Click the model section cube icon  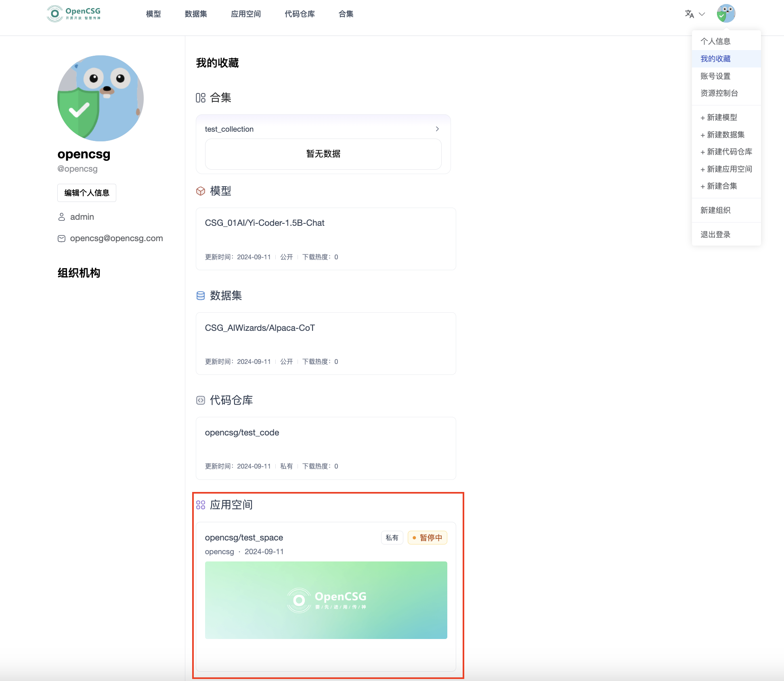(201, 191)
